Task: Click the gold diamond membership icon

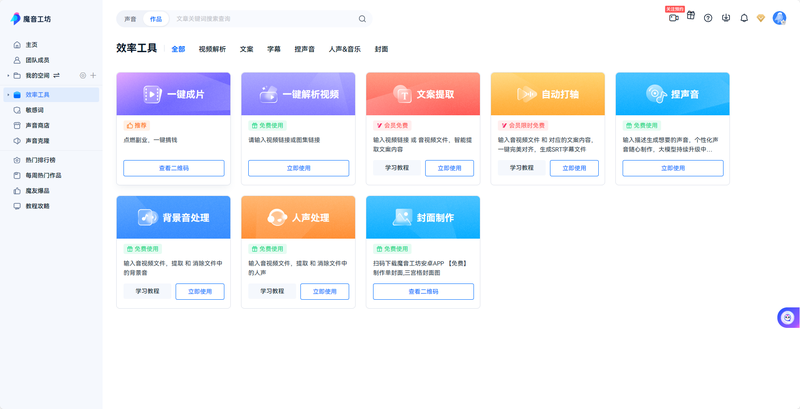Action: coord(761,18)
